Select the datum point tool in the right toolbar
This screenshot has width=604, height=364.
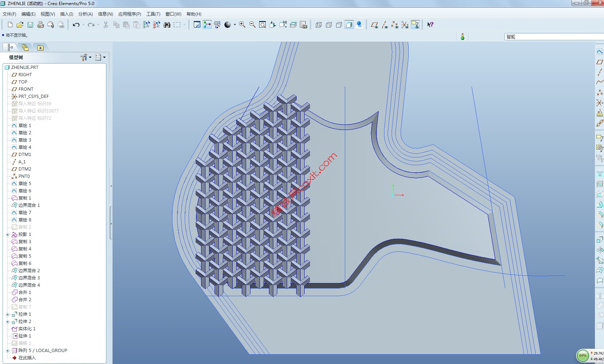[600, 93]
